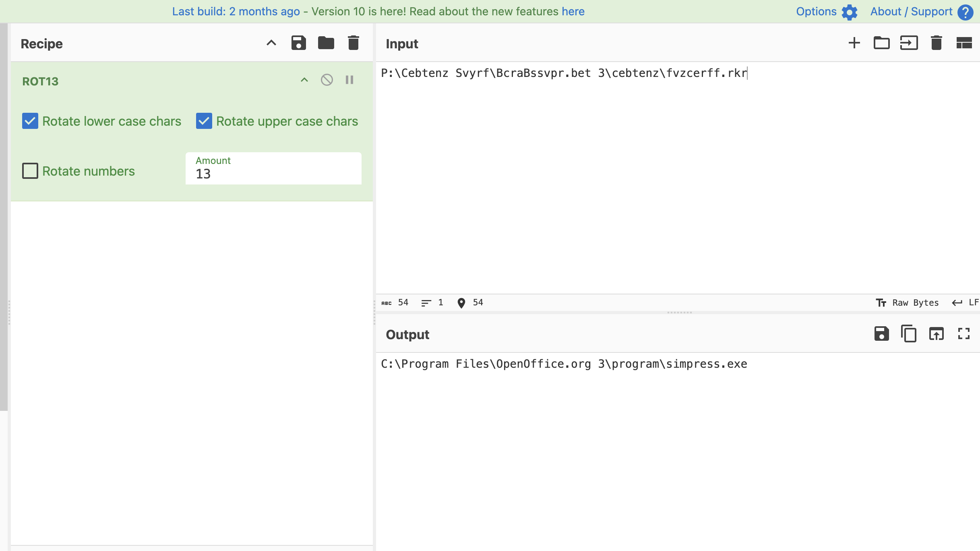
Task: Set a breakpoint on the ROT13 operation
Action: click(349, 80)
